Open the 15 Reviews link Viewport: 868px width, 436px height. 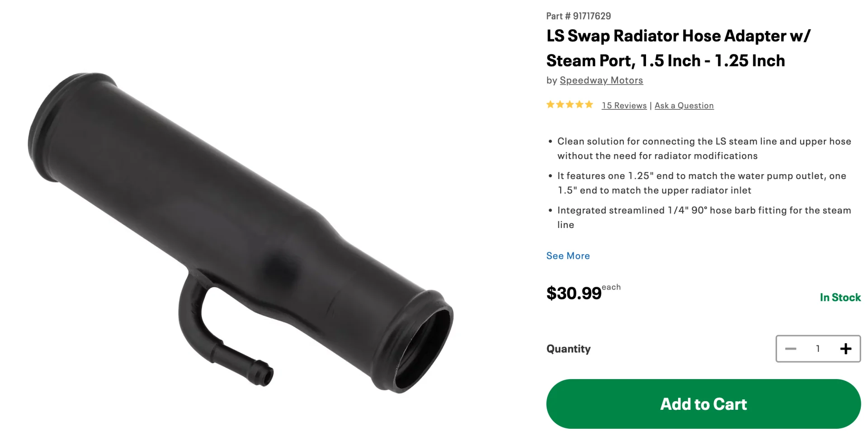pyautogui.click(x=624, y=105)
